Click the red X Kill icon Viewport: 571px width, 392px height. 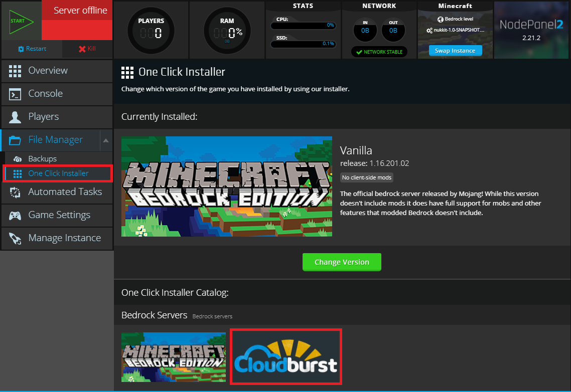tap(82, 49)
